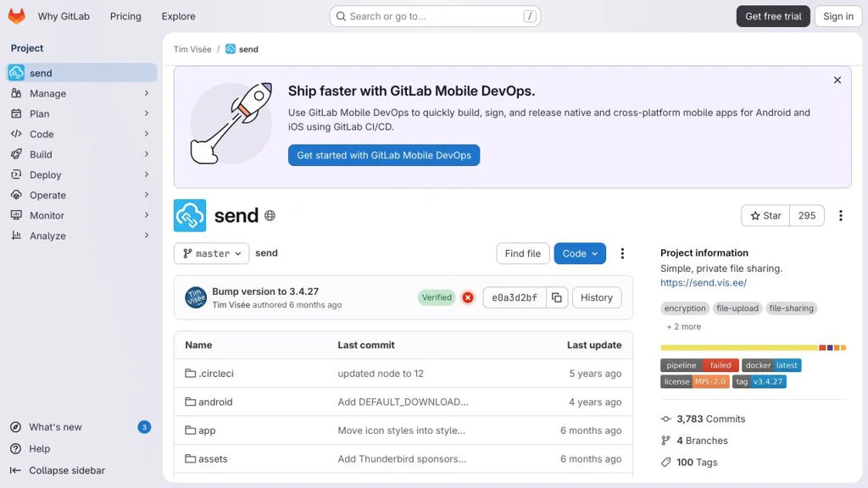868x488 pixels.
Task: Click the Help question mark icon
Action: click(15, 449)
